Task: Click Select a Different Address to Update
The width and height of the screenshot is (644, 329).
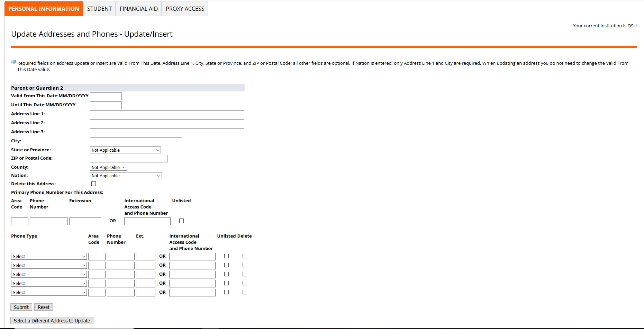Action: tap(52, 320)
